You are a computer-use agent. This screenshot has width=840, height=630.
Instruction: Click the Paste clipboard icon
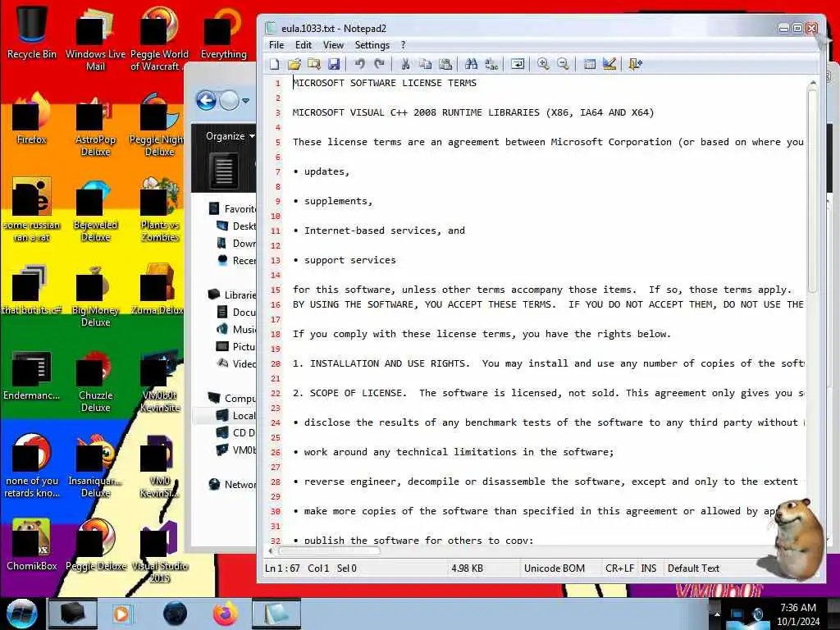pos(445,64)
